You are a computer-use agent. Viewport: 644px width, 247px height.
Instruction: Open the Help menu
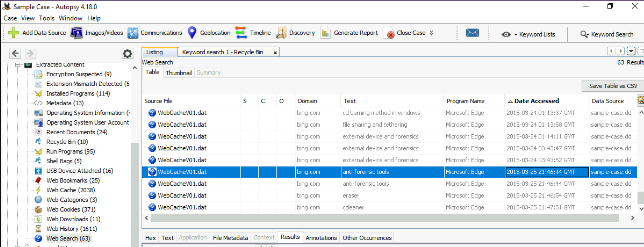[94, 18]
